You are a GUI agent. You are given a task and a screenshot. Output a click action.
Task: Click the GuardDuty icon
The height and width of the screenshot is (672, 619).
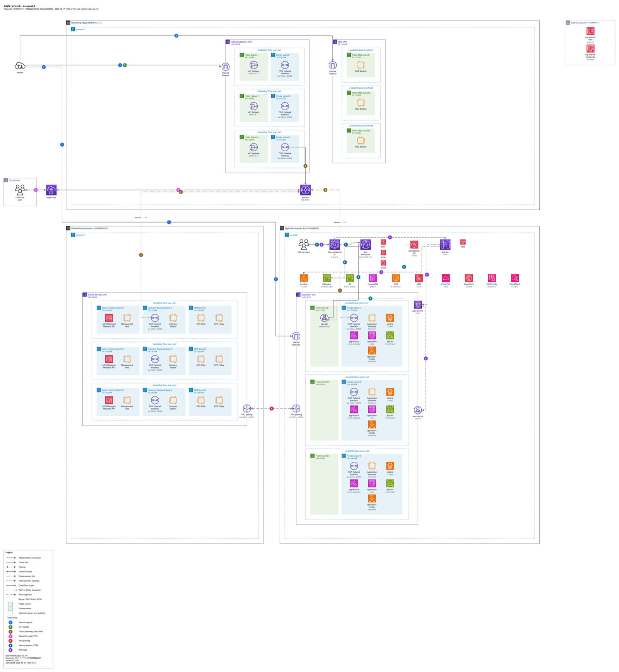pos(469,278)
